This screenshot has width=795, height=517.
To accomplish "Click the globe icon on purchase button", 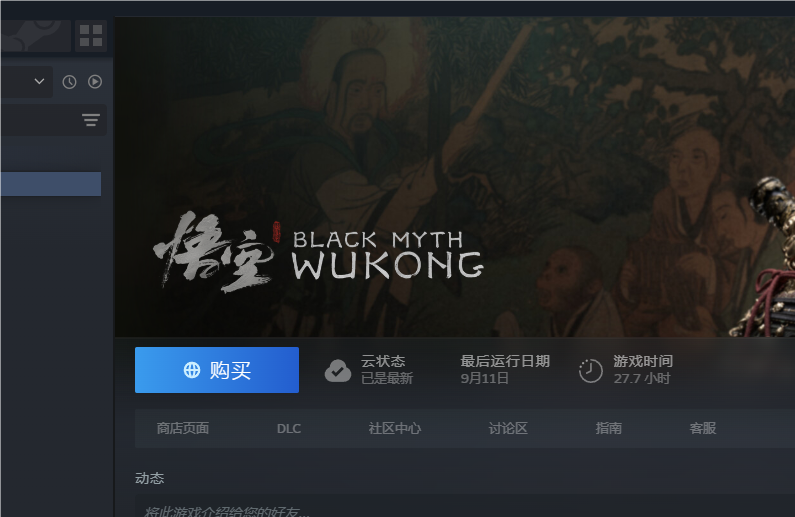I will 192,370.
